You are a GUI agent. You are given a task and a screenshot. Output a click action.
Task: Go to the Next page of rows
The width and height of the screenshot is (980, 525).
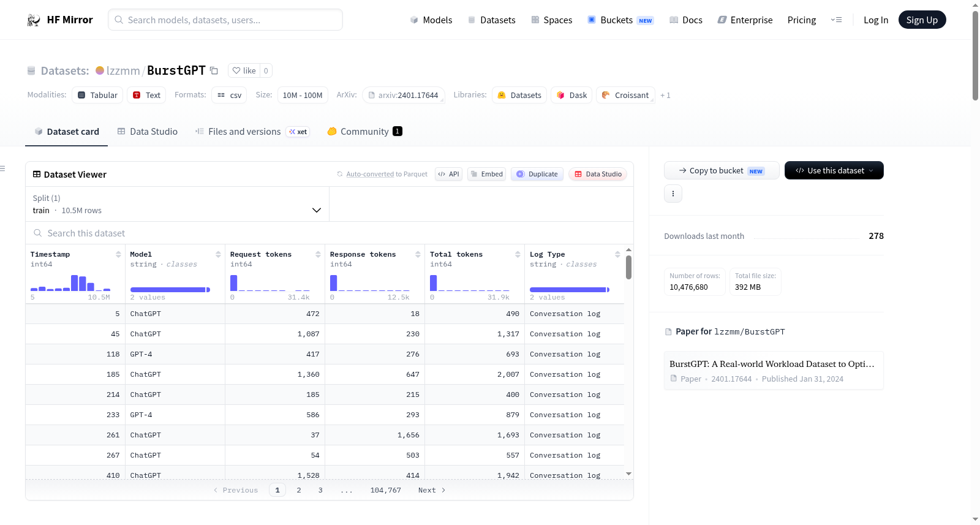[432, 490]
